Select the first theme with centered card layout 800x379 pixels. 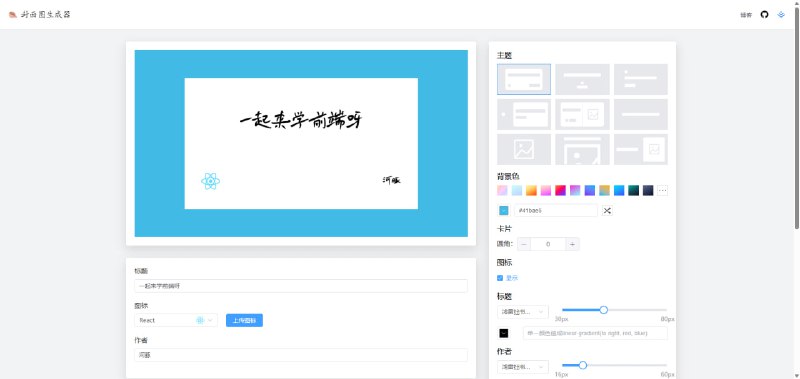coord(524,79)
